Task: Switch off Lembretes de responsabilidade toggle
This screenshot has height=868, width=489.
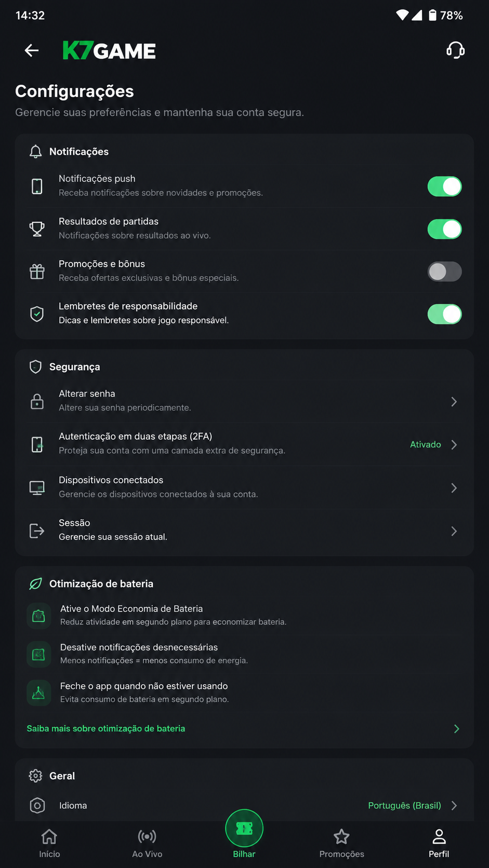Action: pos(444,314)
